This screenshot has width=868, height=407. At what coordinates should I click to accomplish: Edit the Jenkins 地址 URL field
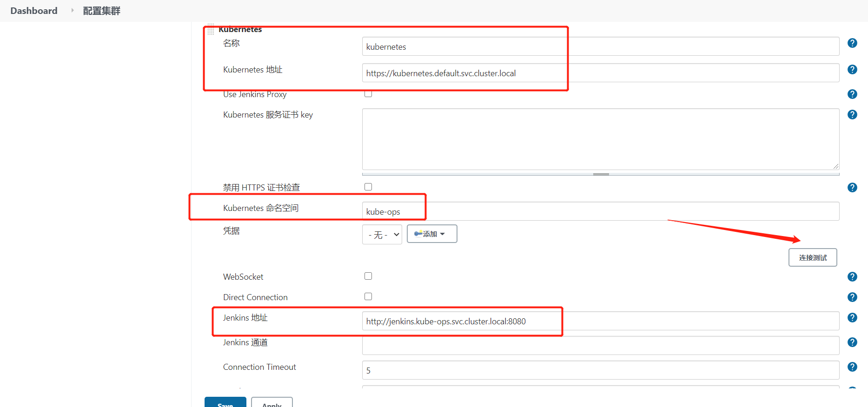click(x=601, y=321)
